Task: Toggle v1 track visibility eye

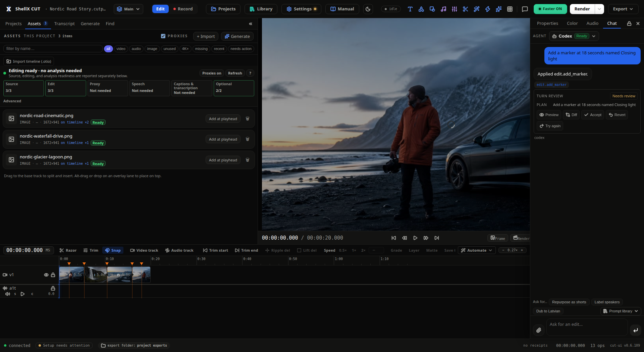Action: [x=46, y=275]
